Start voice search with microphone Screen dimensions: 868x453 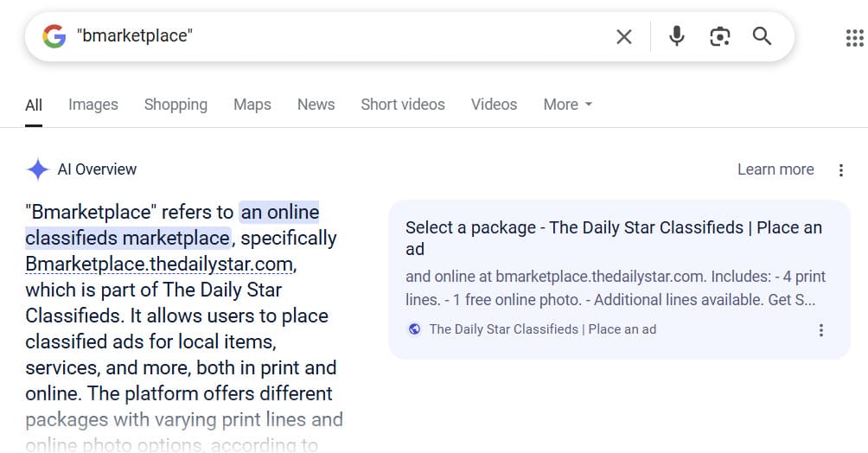[x=677, y=36]
